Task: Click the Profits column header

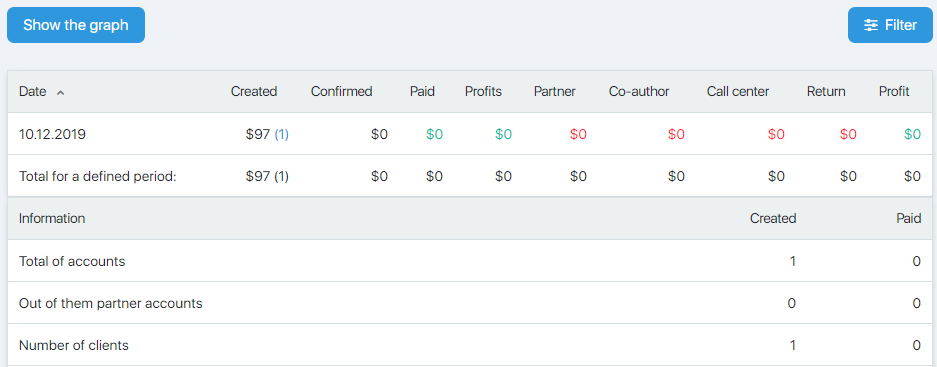Action: click(x=483, y=91)
